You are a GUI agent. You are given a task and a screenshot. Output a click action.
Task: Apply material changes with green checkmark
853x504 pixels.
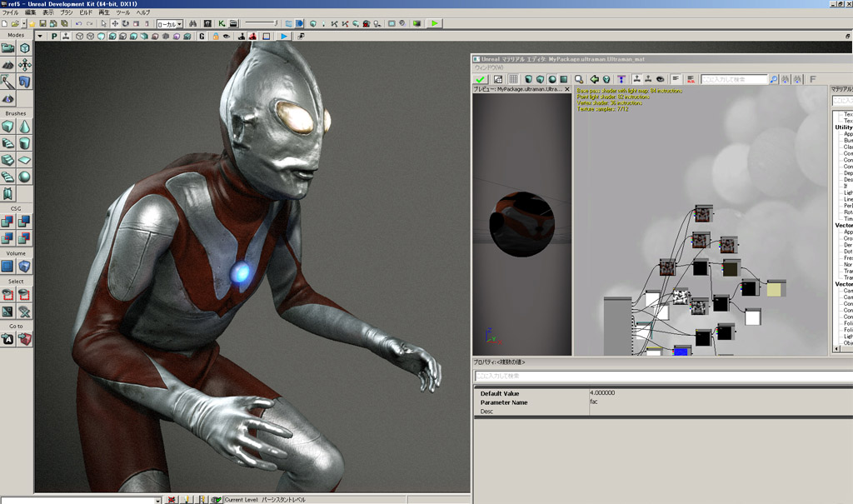480,79
